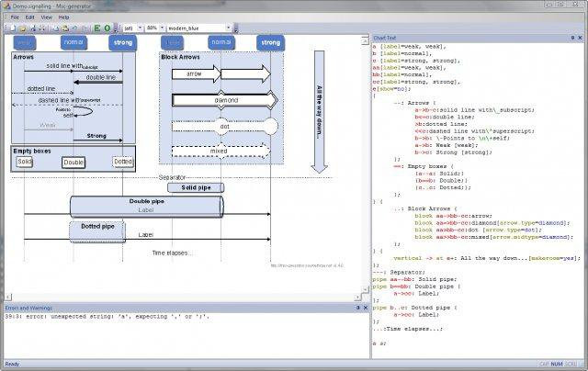Click the error message line 39:3
This screenshot has width=588, height=371.
point(107,317)
